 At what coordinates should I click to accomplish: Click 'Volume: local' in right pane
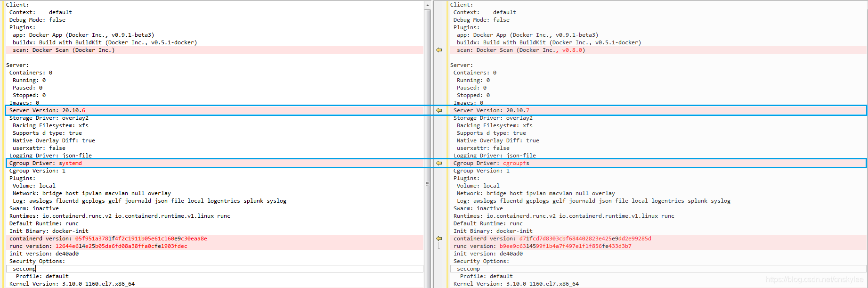pos(478,186)
